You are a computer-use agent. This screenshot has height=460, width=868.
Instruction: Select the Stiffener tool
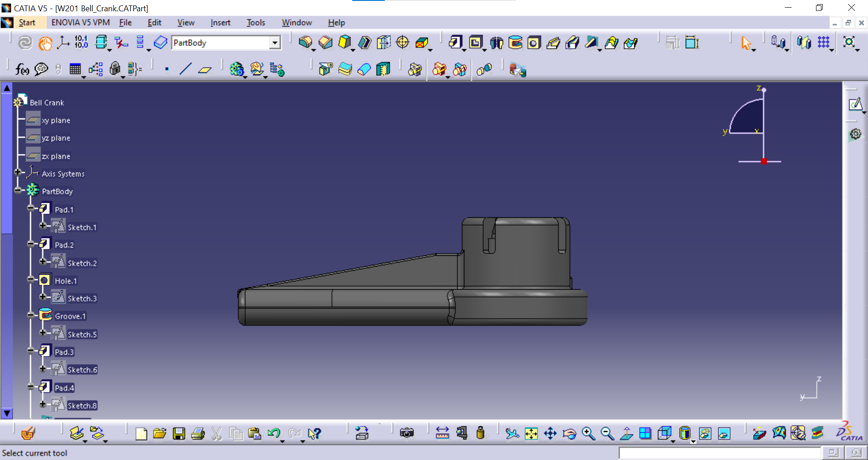coord(591,42)
